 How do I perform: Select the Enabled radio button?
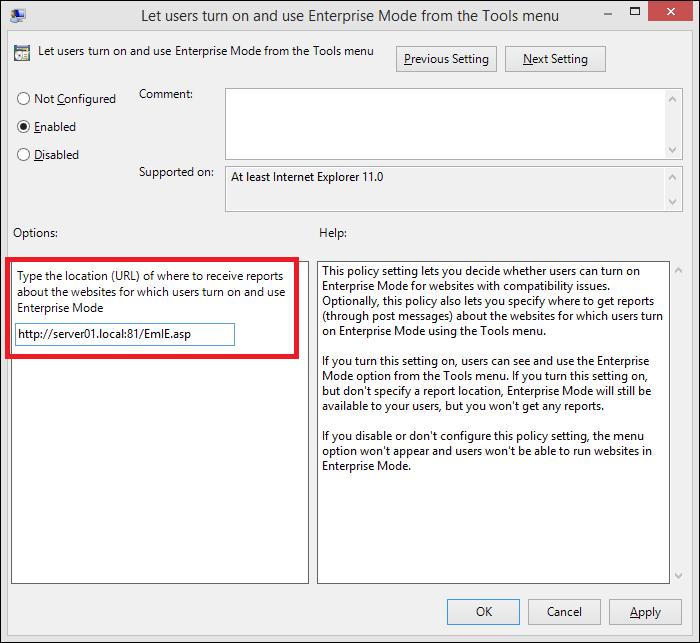(24, 127)
